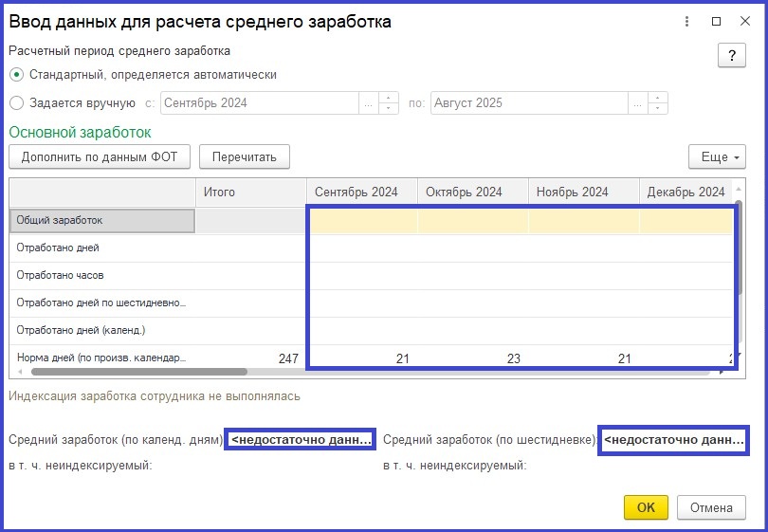This screenshot has width=768, height=532.
Task: Click the 'Отмена' button
Action: (711, 507)
